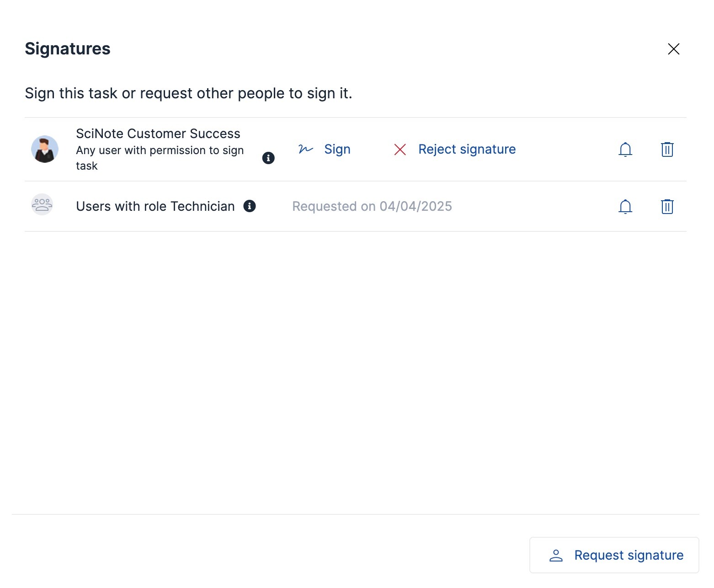The image size is (714, 588).
Task: Click the red X reject icon
Action: (x=400, y=150)
